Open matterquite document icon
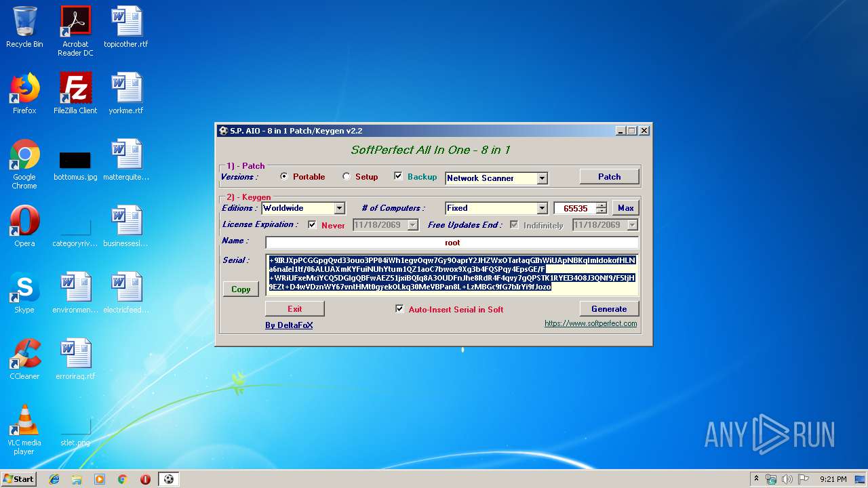Screen dimensions: 868x488 pyautogui.click(x=126, y=160)
